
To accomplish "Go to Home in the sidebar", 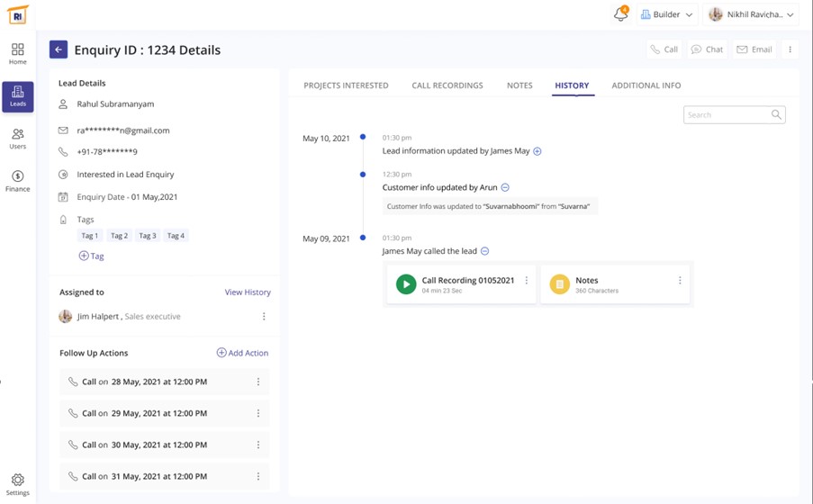I will pyautogui.click(x=18, y=54).
